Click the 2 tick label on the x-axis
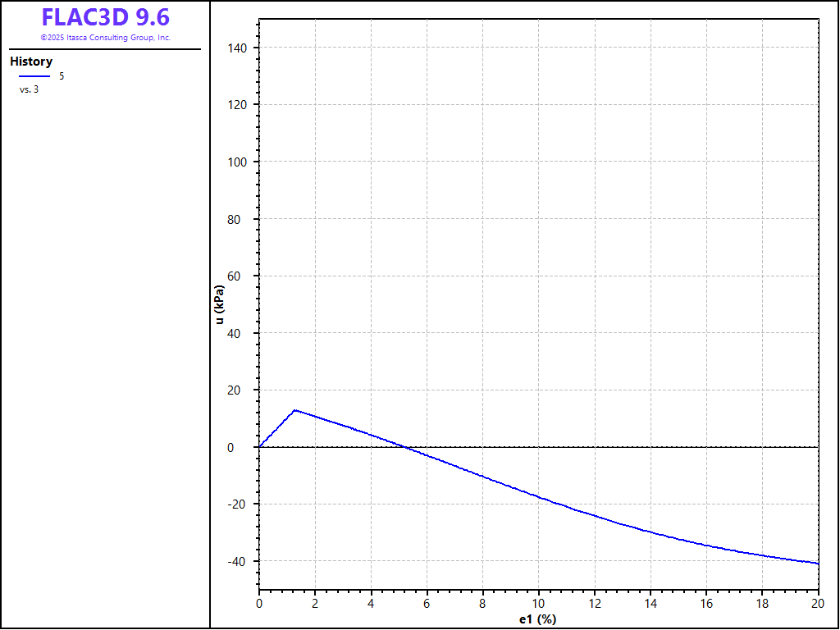Screen dimensions: 840x630 point(315,603)
